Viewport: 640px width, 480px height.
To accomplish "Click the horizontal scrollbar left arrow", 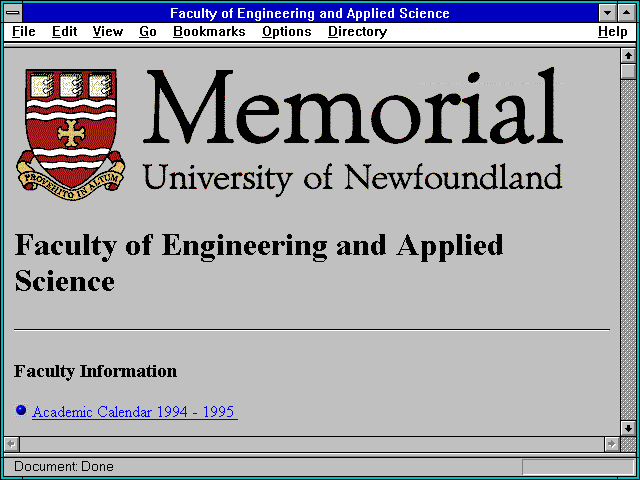I will pyautogui.click(x=12, y=444).
